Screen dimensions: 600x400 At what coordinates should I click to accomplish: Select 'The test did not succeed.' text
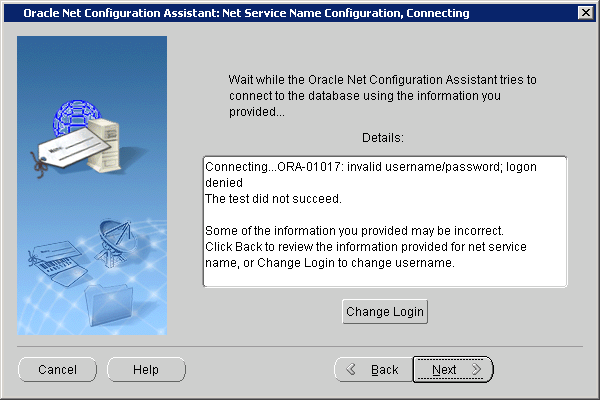273,199
